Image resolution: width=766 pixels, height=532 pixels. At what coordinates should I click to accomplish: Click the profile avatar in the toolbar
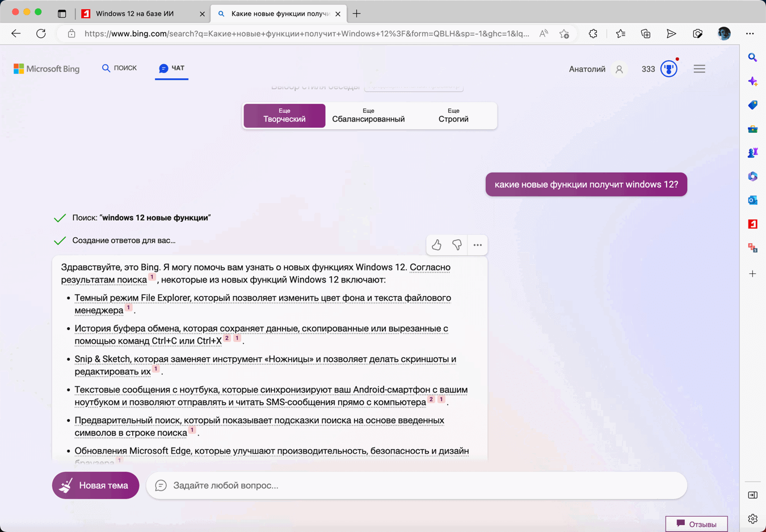[724, 33]
